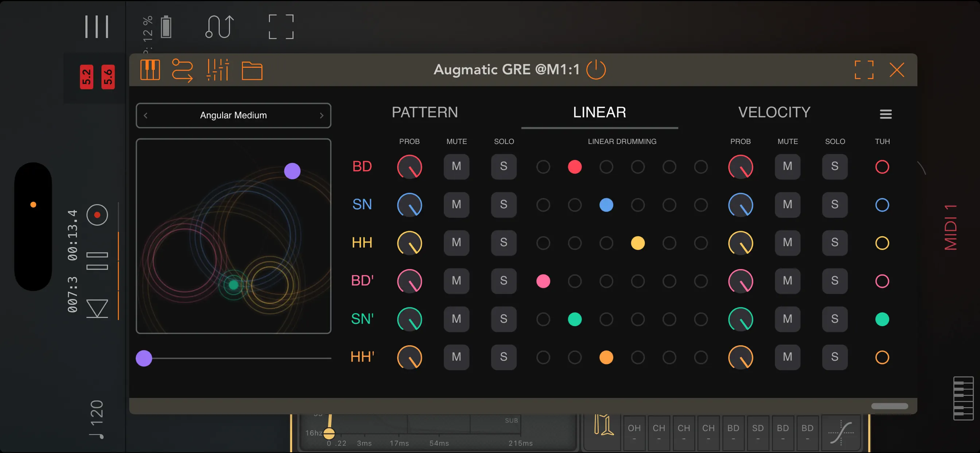The width and height of the screenshot is (980, 453).
Task: Select the routing arrow icon in Augmatic
Action: click(183, 70)
